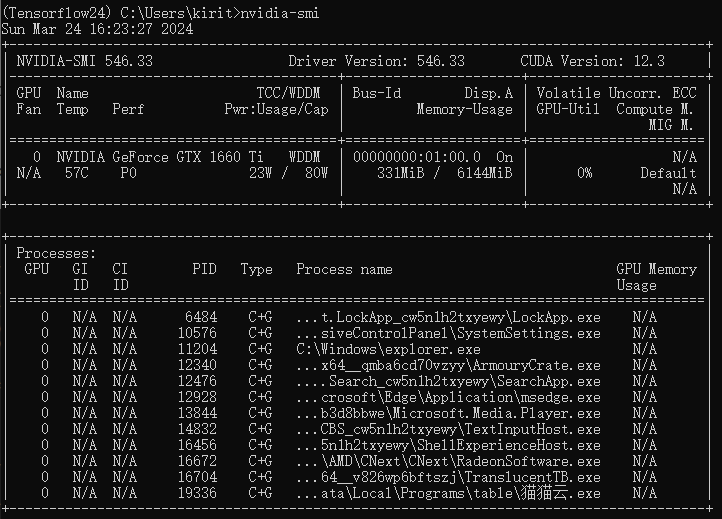Click the 0% GPU-Util value
The image size is (722, 519).
point(584,173)
